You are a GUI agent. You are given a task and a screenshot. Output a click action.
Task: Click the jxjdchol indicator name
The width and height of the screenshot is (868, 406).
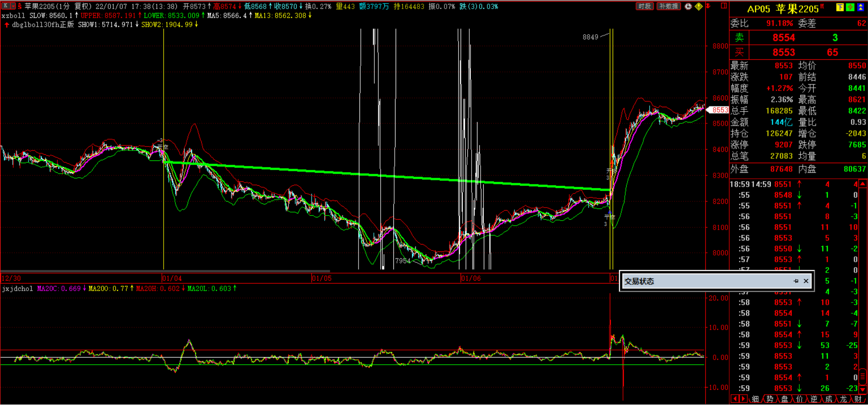point(18,289)
